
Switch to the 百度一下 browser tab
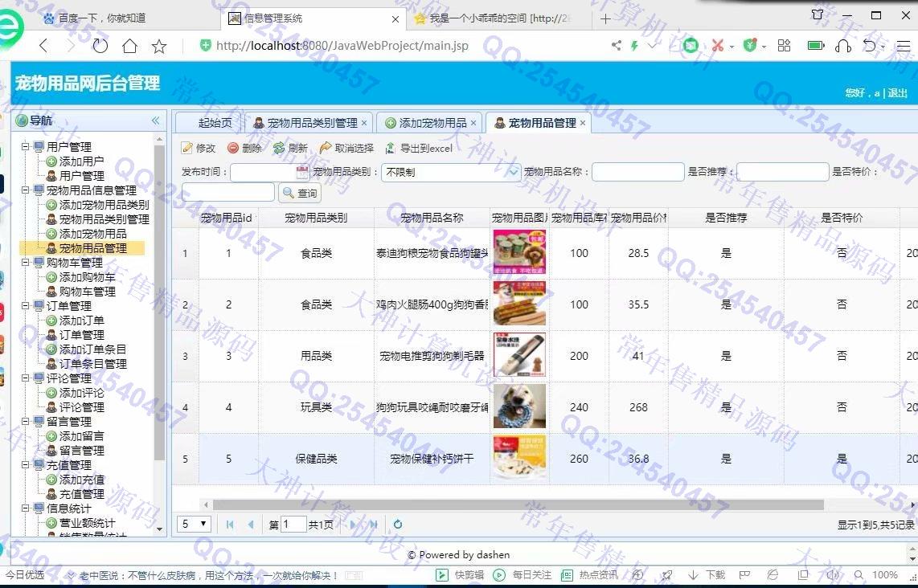click(x=102, y=18)
